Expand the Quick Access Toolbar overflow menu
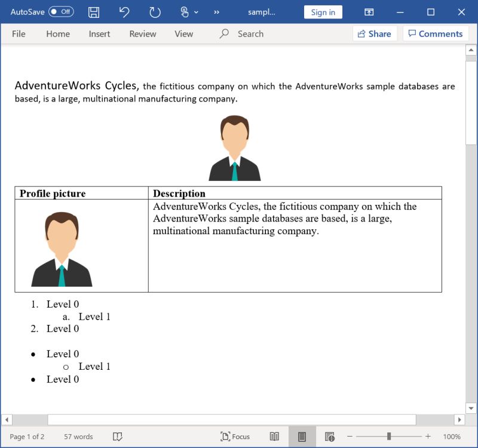The height and width of the screenshot is (448, 478). coord(217,12)
